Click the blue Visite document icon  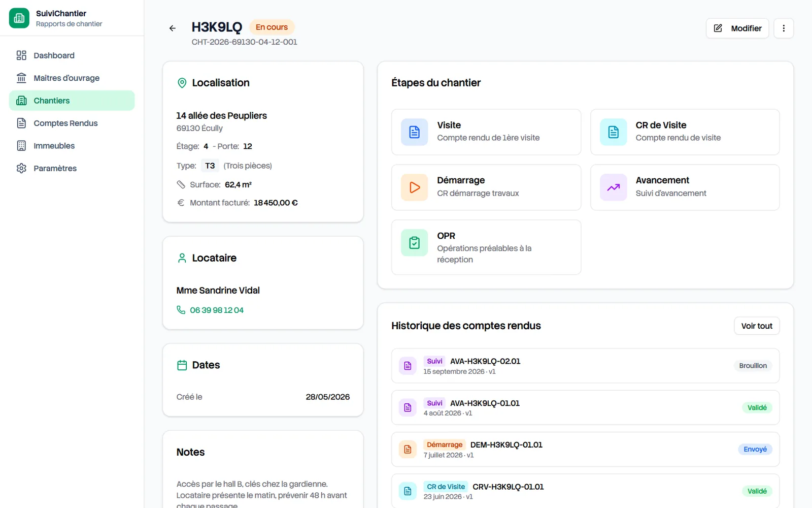coord(415,132)
